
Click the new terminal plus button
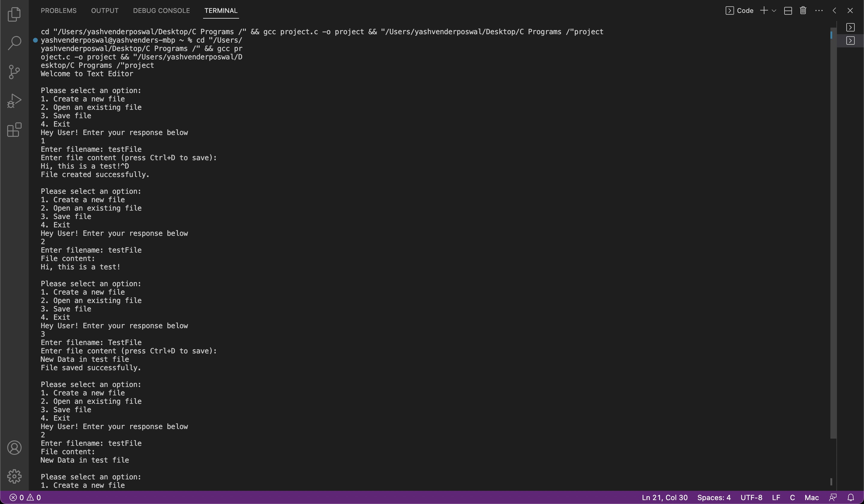(764, 10)
